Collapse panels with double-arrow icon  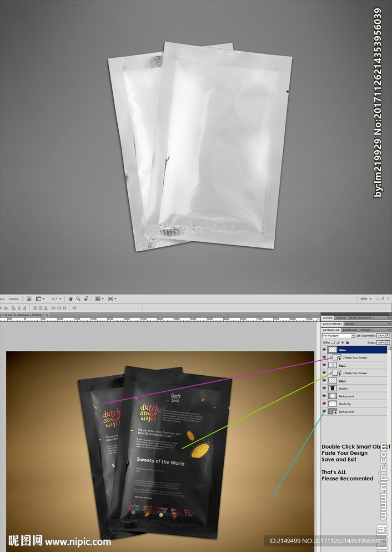click(389, 314)
